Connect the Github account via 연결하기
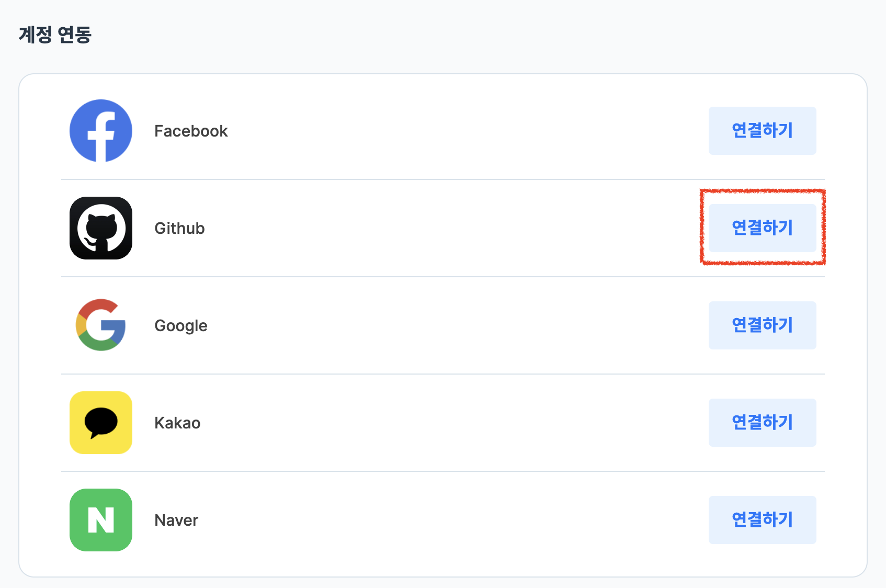Viewport: 886px width, 588px height. tap(762, 228)
